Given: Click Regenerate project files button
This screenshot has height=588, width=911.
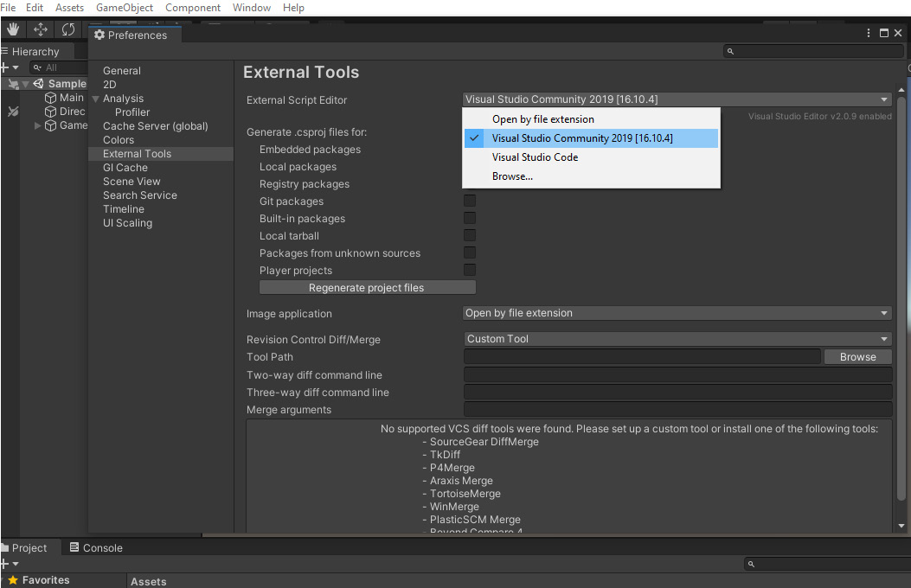Looking at the screenshot, I should coord(367,287).
